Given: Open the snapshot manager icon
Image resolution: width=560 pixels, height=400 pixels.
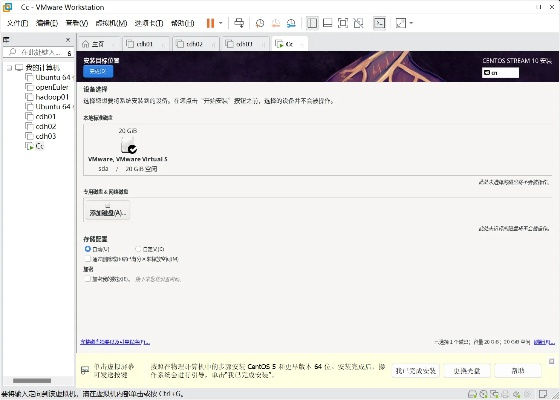Looking at the screenshot, I should coord(291,23).
